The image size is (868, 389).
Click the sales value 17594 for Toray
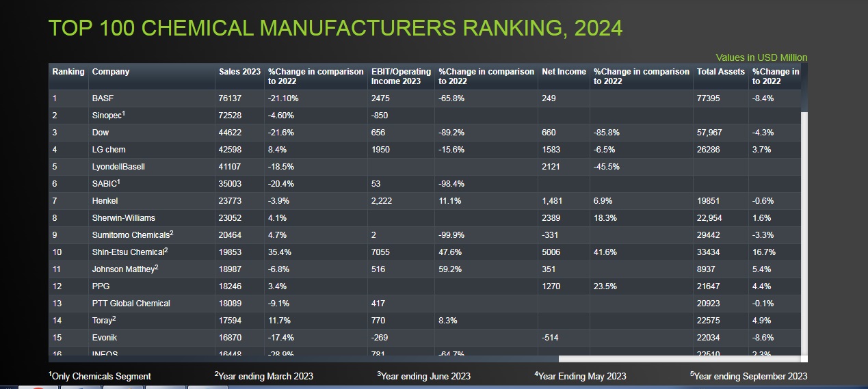(231, 321)
